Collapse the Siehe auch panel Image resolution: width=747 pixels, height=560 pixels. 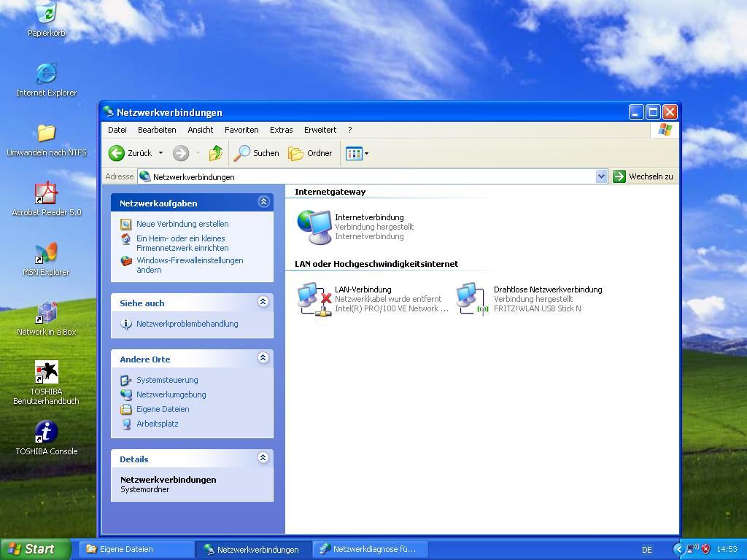[x=263, y=301]
